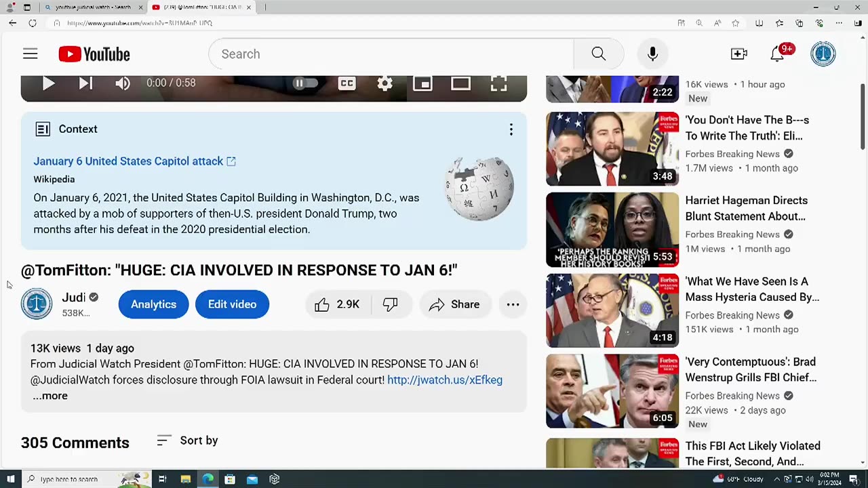Toggle closed captions CC
The image size is (868, 488).
[x=347, y=83]
